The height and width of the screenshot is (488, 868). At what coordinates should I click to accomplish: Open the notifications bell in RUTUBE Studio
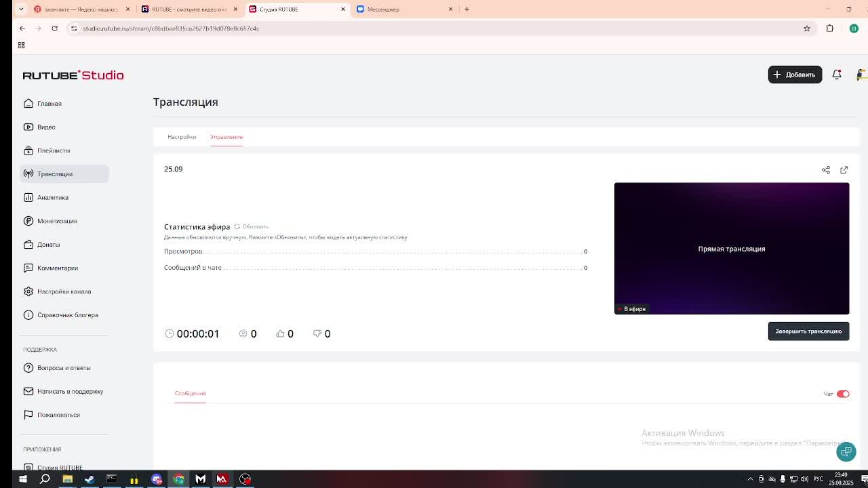[x=837, y=75]
